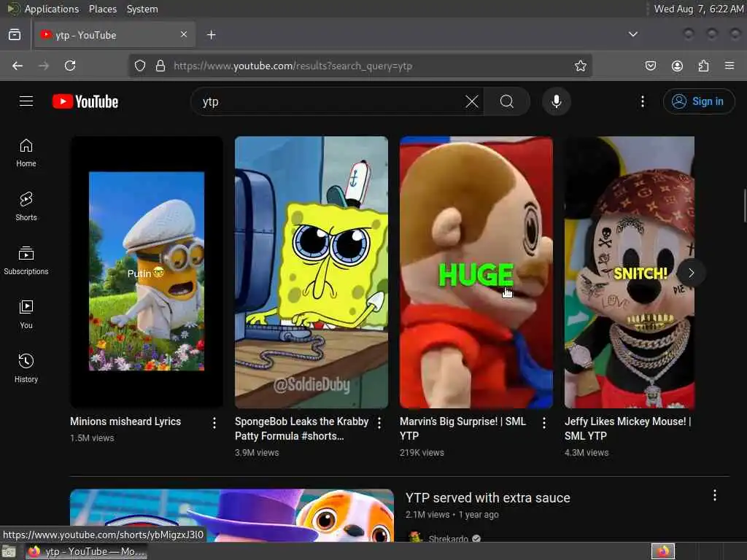Open the Places menu
The height and width of the screenshot is (560, 747).
click(102, 9)
